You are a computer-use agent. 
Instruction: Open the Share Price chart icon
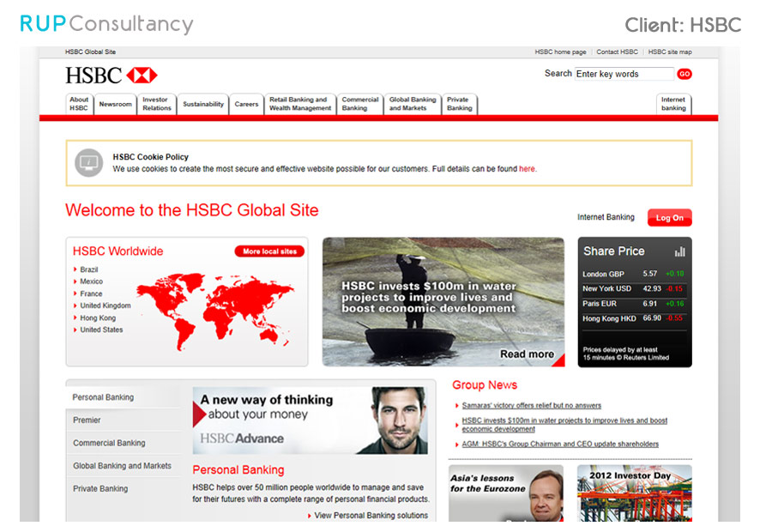(680, 251)
